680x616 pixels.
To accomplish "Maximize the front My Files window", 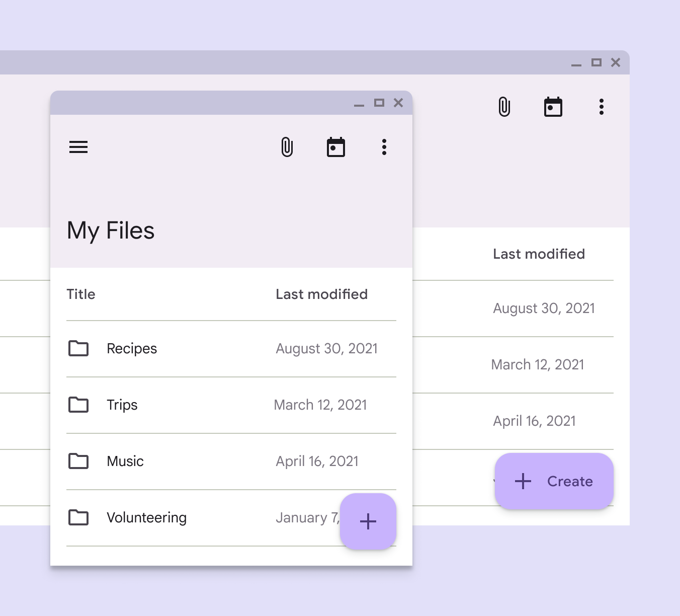I will click(x=379, y=103).
